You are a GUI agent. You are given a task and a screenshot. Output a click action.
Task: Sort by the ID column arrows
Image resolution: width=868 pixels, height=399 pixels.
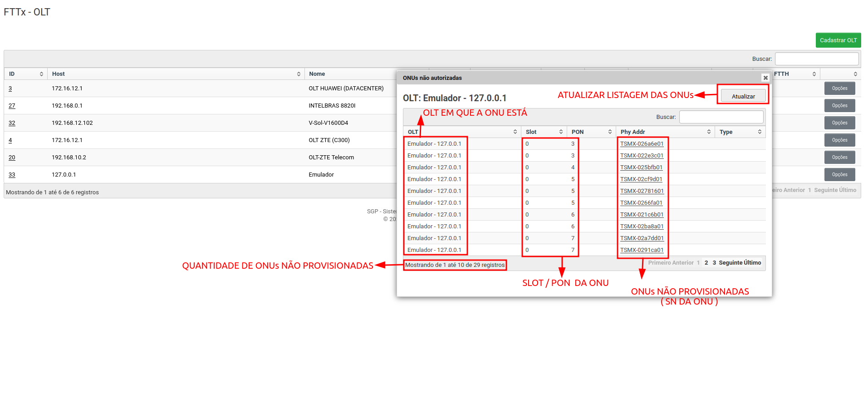click(41, 74)
